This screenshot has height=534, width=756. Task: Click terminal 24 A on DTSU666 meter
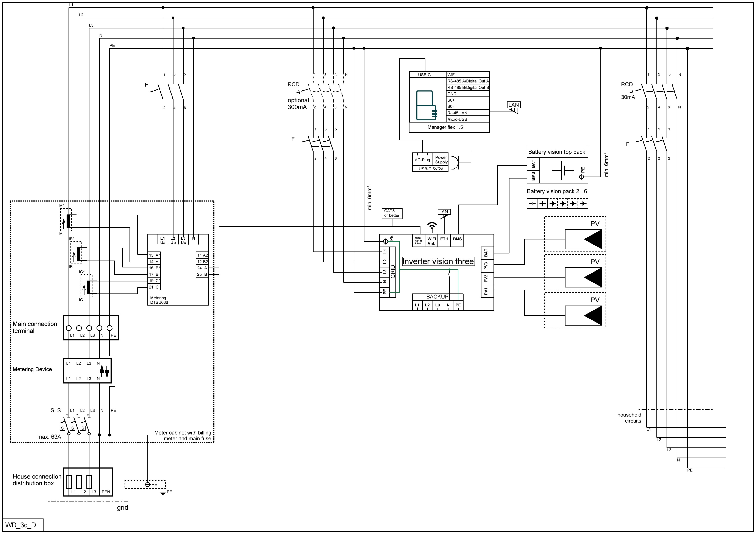[x=202, y=268]
